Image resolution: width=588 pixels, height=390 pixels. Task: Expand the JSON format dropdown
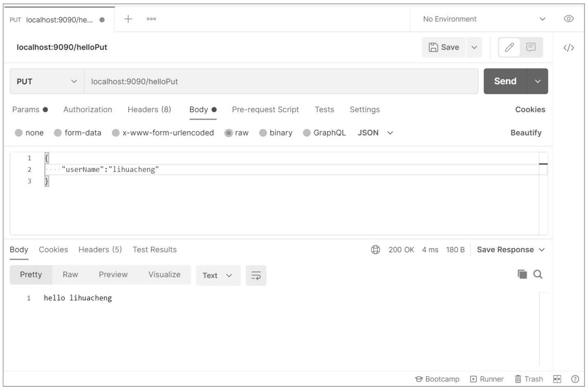click(x=374, y=132)
